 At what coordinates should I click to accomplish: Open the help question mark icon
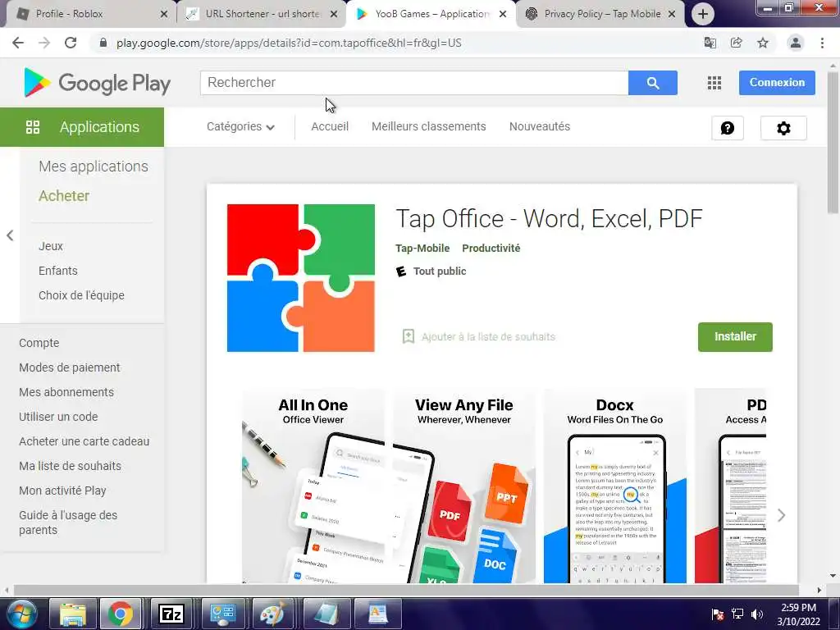pyautogui.click(x=728, y=128)
